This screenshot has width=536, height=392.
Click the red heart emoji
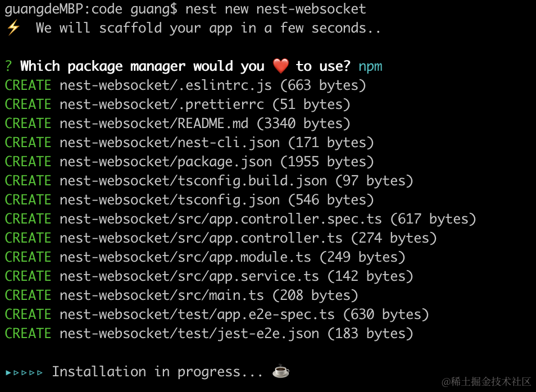280,66
